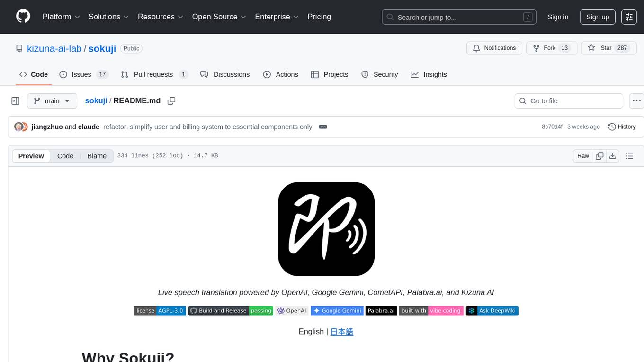This screenshot has height=362, width=644.
Task: Open commit 8c70d4f
Action: point(552,127)
